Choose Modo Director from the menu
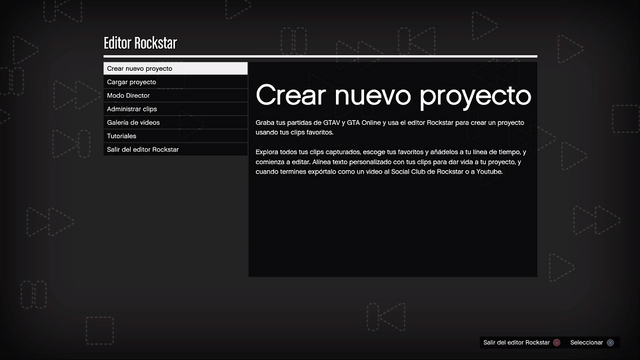Image resolution: width=640 pixels, height=360 pixels. [x=176, y=96]
